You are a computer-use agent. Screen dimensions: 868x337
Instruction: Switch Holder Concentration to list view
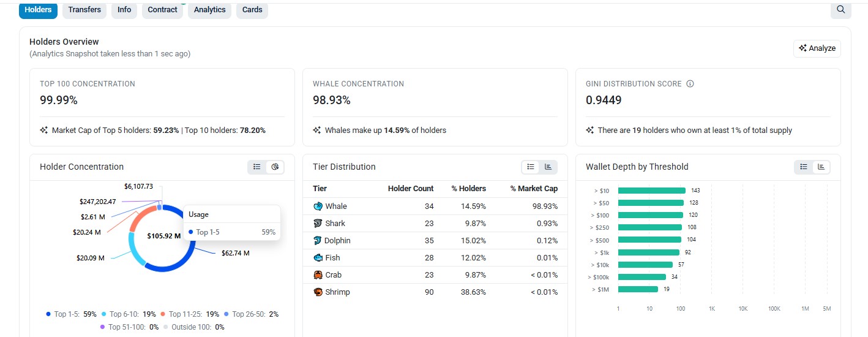(x=257, y=167)
